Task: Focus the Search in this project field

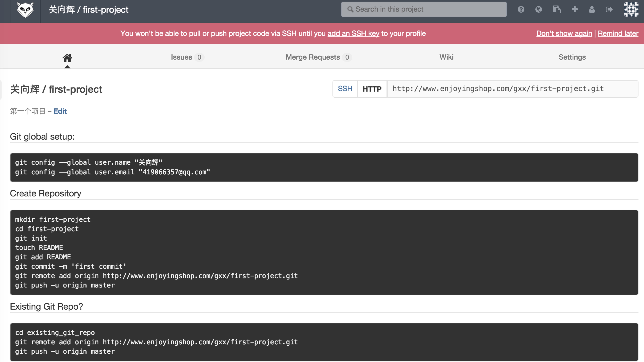Action: click(424, 10)
